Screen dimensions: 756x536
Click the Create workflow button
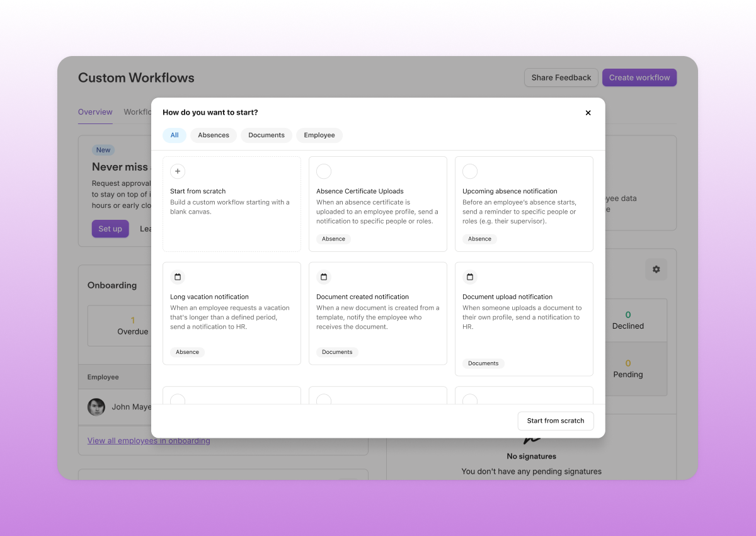click(639, 77)
